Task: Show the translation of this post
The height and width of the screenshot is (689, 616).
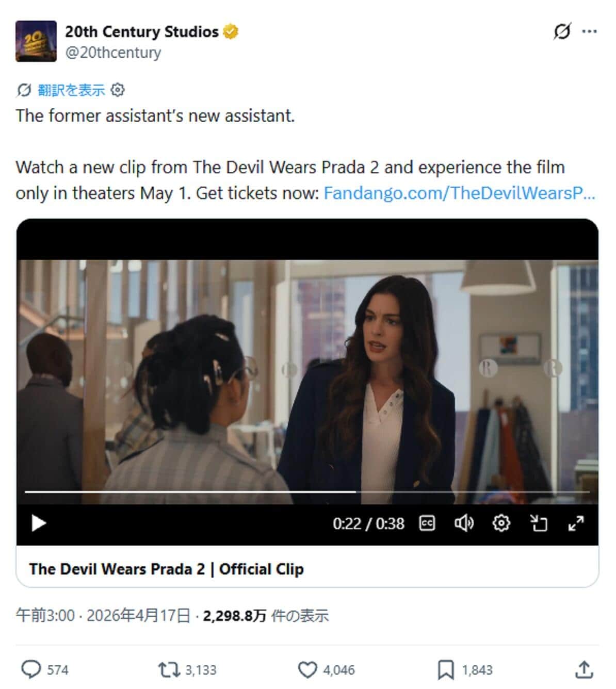Action: point(72,90)
